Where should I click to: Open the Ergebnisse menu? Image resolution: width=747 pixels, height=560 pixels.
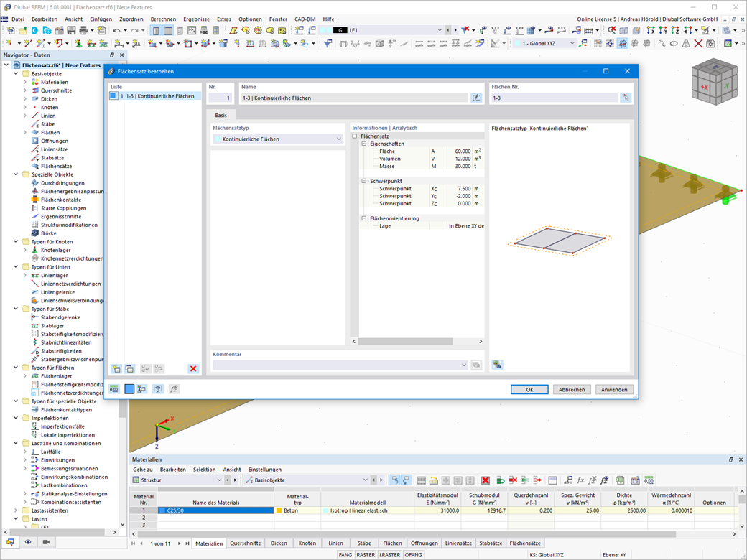(196, 19)
